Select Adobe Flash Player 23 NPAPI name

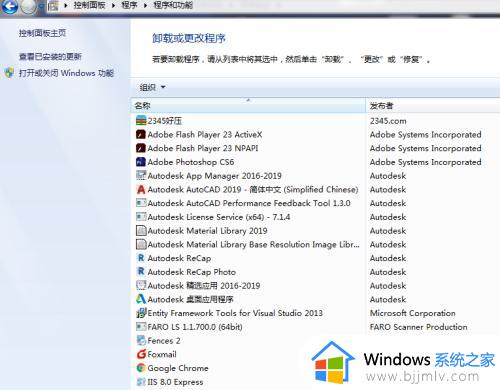click(203, 148)
